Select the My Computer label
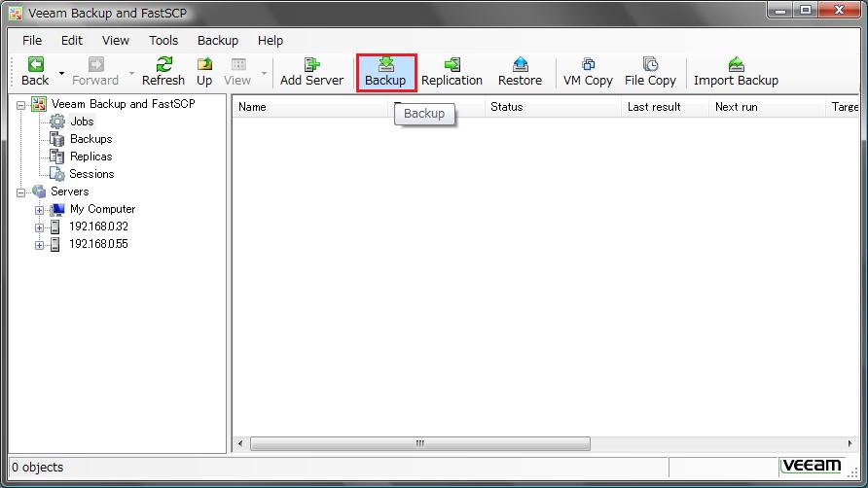The image size is (868, 488). pos(102,209)
